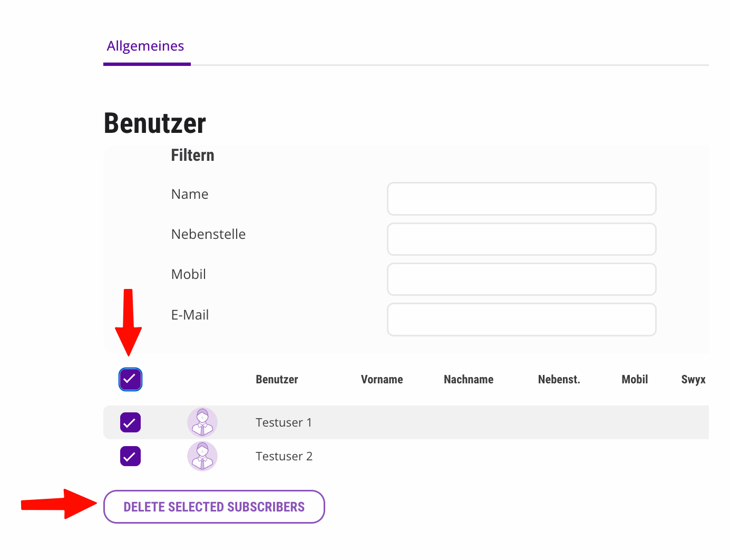Open the Testuser 1 entry

point(284,422)
